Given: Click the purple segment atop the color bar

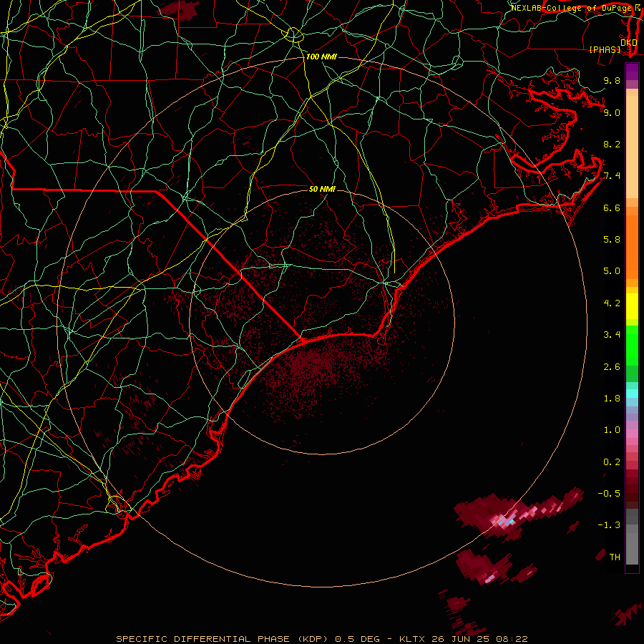Looking at the screenshot, I should tap(632, 72).
